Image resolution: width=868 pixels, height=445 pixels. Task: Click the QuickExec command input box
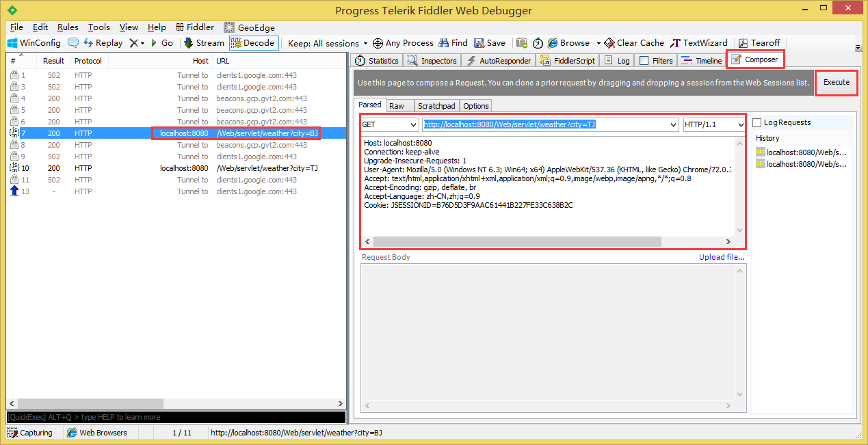(x=176, y=417)
